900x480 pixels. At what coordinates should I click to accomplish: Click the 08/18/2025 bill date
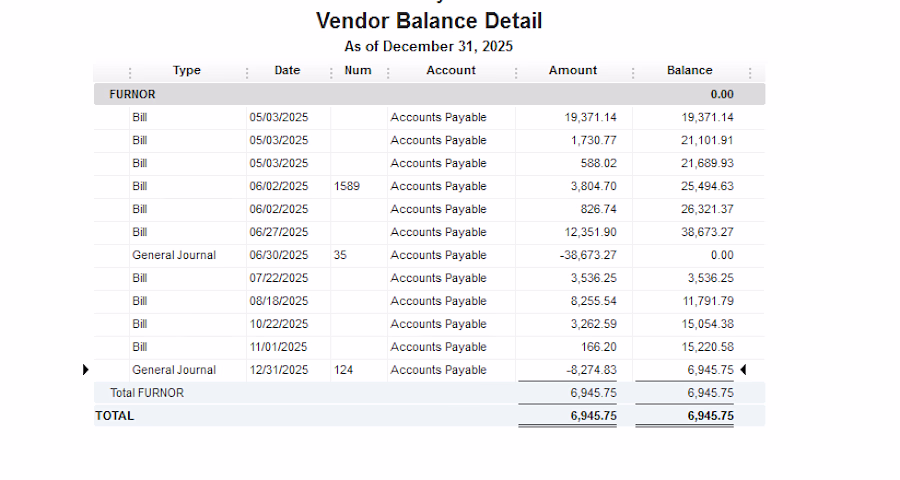click(x=278, y=301)
